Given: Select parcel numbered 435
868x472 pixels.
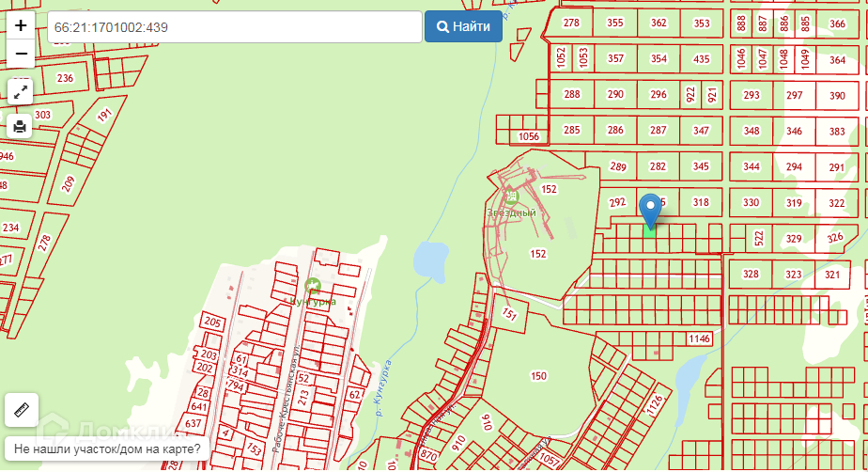Looking at the screenshot, I should click(x=702, y=58).
